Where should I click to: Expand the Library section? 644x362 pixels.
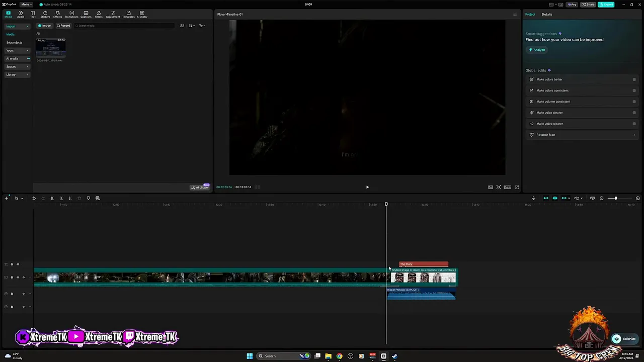tap(18, 74)
